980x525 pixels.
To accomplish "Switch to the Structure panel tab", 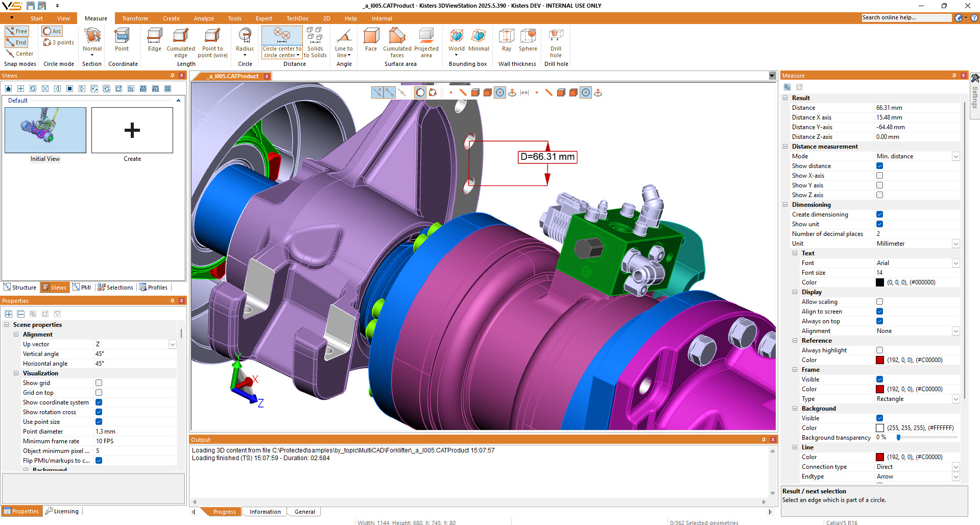I will [20, 288].
